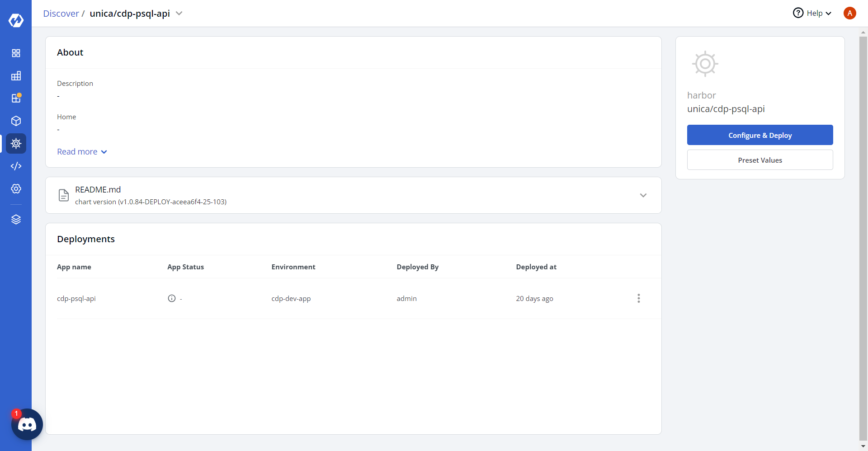Open the code brackets sidebar icon
868x451 pixels.
pos(16,166)
